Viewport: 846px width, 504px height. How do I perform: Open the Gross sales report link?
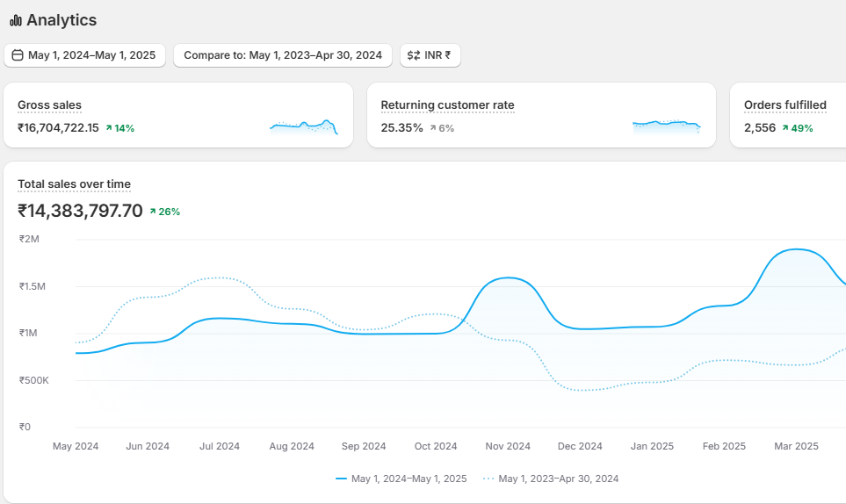point(49,105)
